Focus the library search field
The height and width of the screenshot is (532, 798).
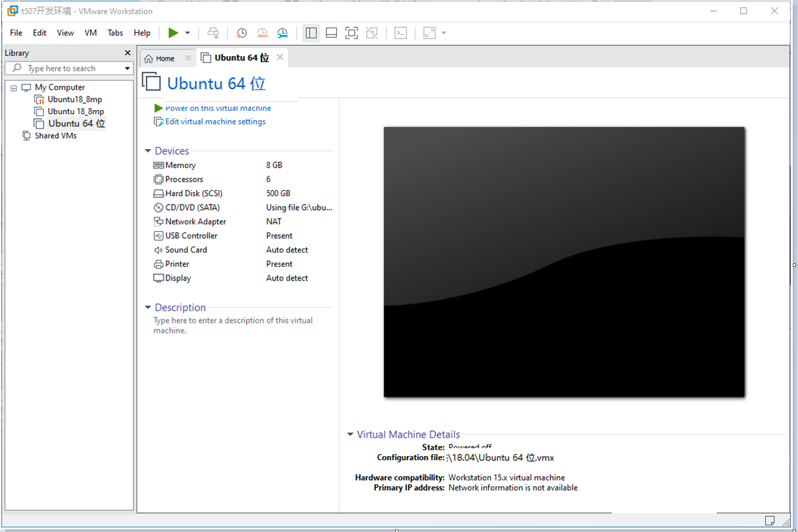click(x=69, y=69)
